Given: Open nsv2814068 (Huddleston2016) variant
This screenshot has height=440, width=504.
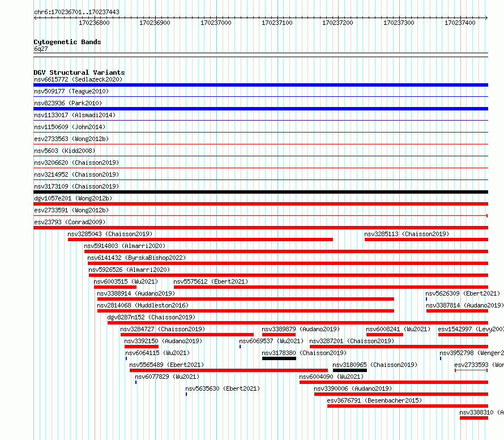Looking at the screenshot, I should pyautogui.click(x=143, y=305).
